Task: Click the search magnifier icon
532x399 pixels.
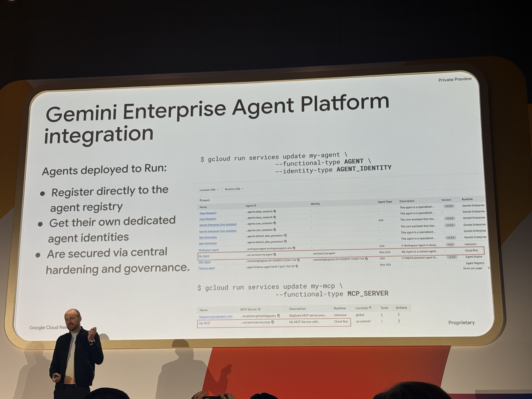Action: tap(200, 200)
